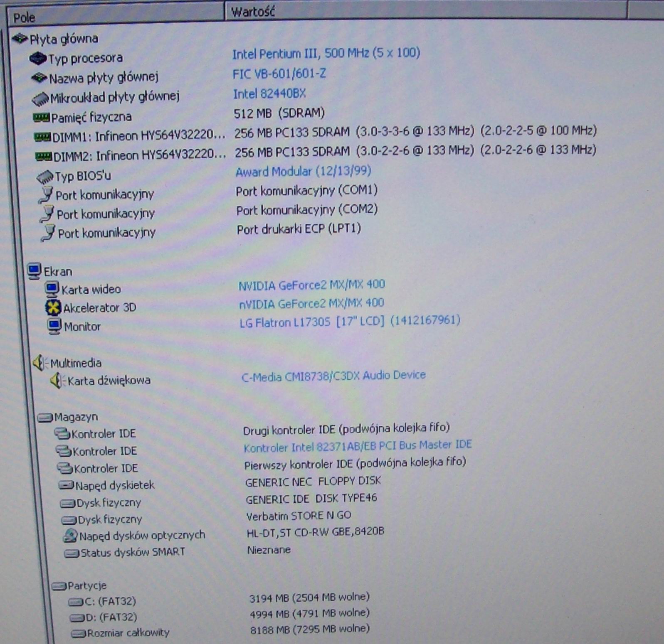The width and height of the screenshot is (664, 644).
Task: Open the FIC VB-601/601-Z motherboard link
Action: click(x=279, y=74)
